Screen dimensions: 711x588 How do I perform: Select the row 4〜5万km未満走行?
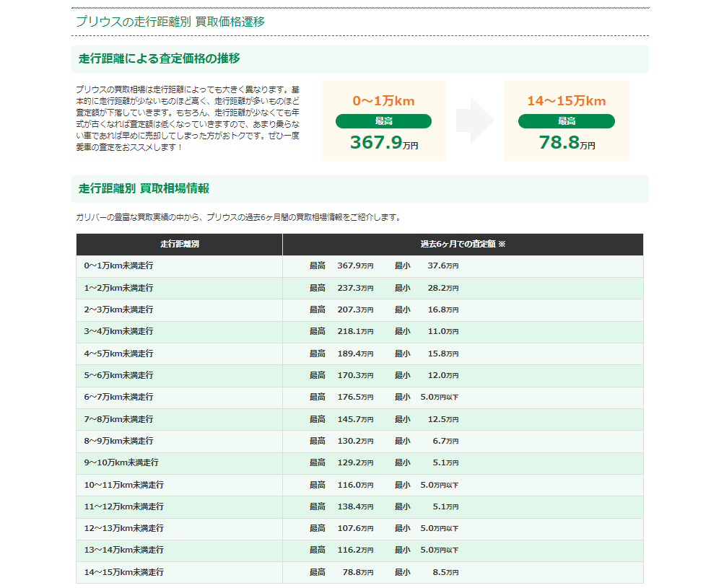pyautogui.click(x=360, y=354)
